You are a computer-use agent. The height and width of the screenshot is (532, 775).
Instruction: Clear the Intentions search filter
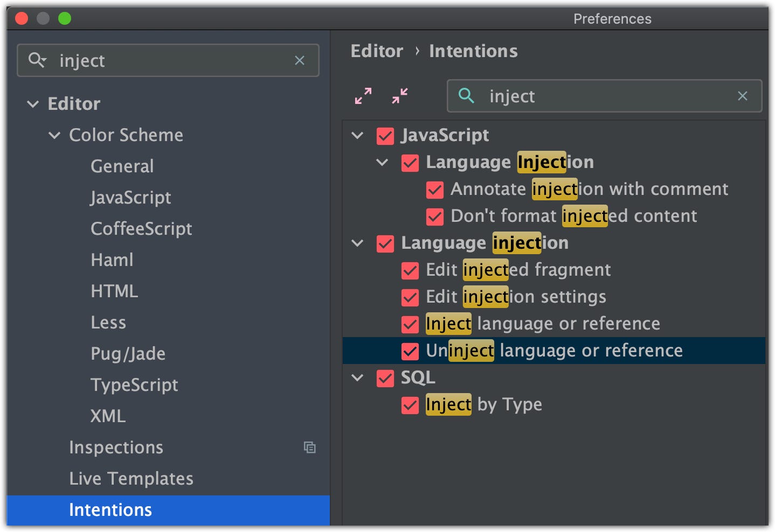coord(742,96)
